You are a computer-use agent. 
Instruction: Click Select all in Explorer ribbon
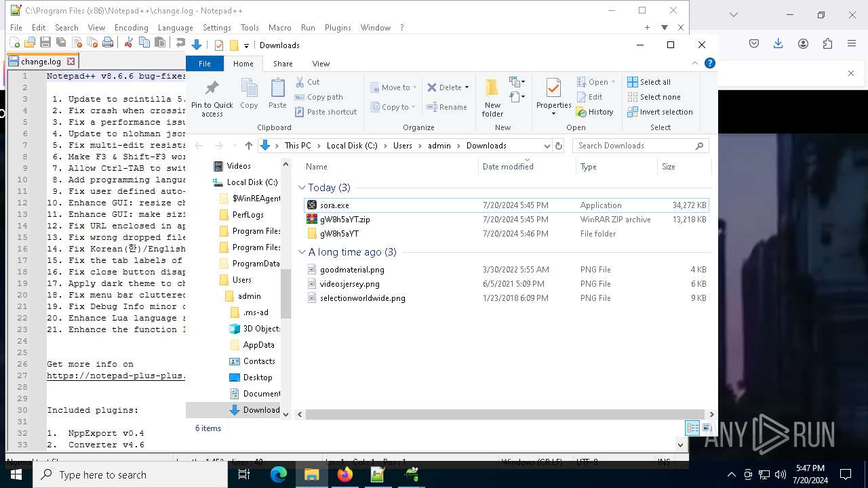(x=649, y=82)
